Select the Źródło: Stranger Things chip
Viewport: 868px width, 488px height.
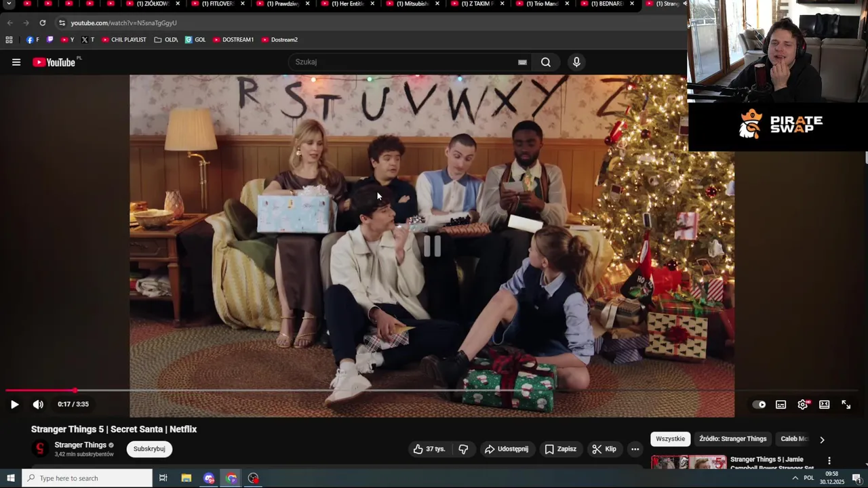tap(733, 439)
